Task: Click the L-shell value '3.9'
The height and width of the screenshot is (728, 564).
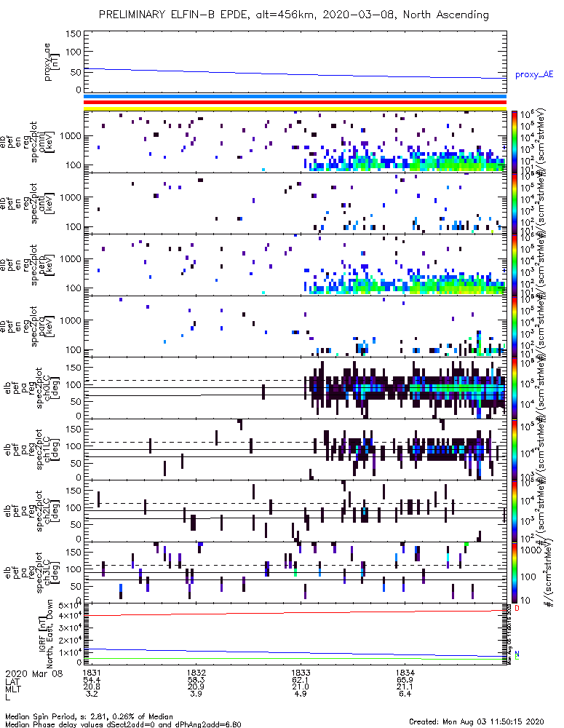Action: (x=196, y=694)
